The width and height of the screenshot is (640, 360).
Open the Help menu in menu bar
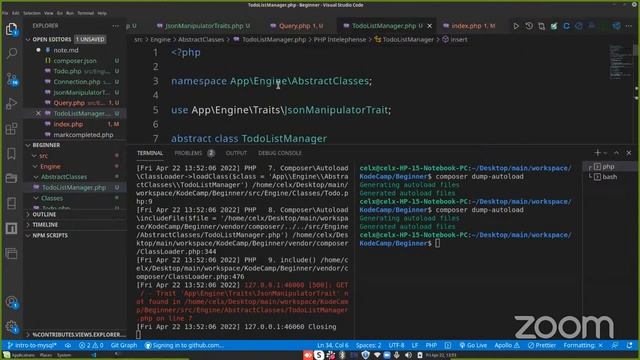102,13
